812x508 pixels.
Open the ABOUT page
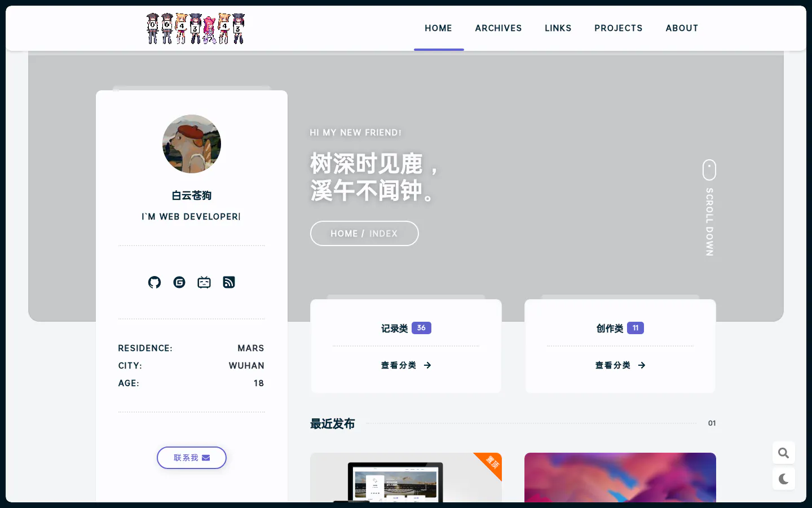tap(682, 28)
